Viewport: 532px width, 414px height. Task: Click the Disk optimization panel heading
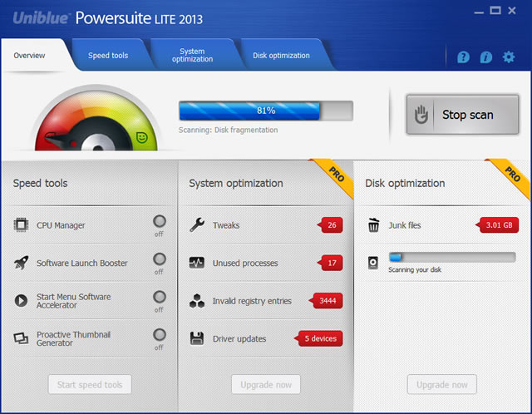coord(405,183)
